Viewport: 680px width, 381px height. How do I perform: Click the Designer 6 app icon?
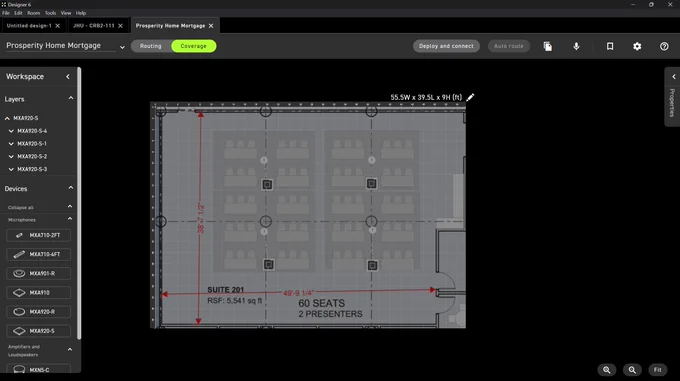click(3, 4)
